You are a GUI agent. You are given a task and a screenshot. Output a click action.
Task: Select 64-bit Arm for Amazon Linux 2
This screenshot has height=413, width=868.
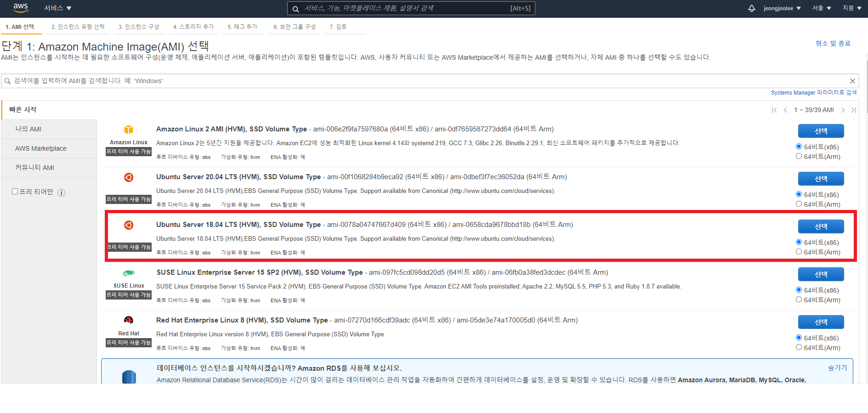799,156
